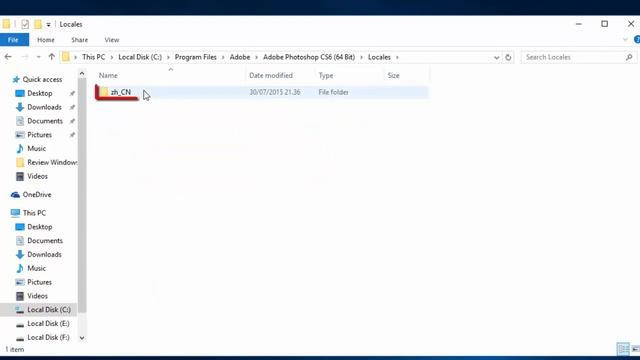Image resolution: width=640 pixels, height=360 pixels.
Task: Refresh the Locales folder view
Action: click(508, 57)
